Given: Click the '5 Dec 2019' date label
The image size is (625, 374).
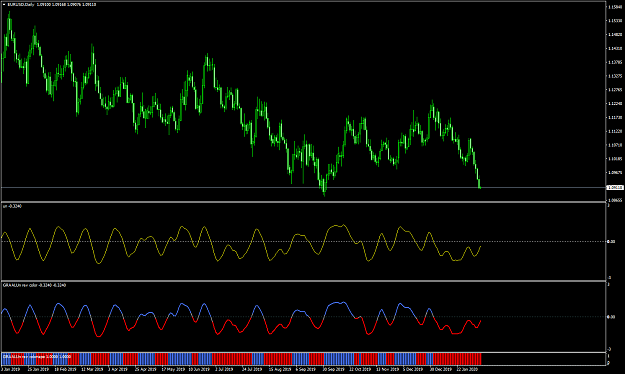Looking at the screenshot, I should point(413,369).
